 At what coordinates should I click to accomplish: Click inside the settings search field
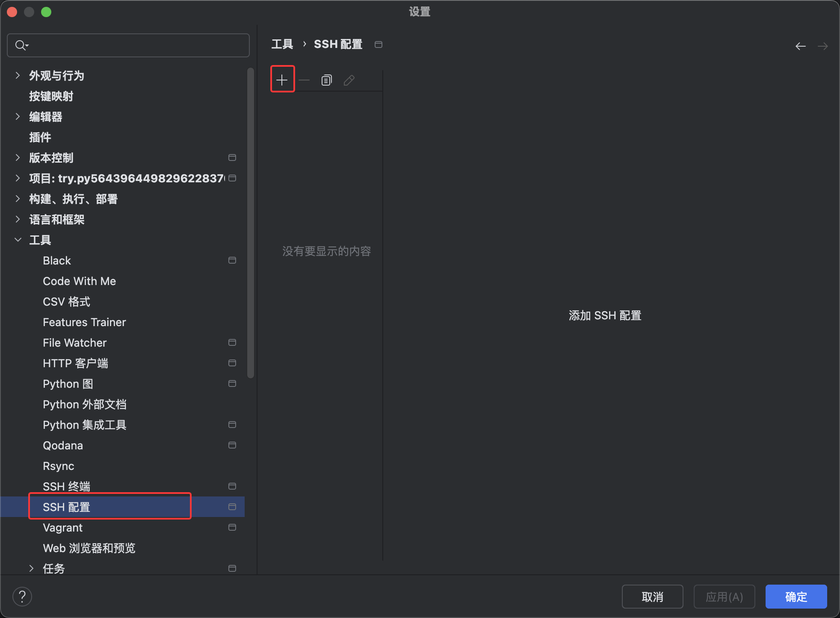click(128, 45)
